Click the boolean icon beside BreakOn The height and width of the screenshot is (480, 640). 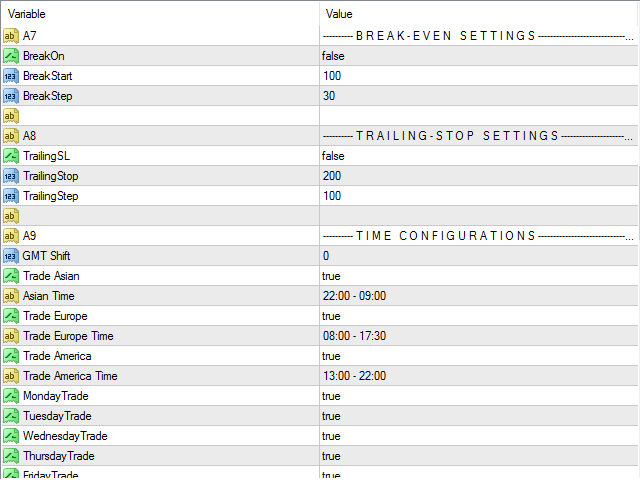[11, 56]
